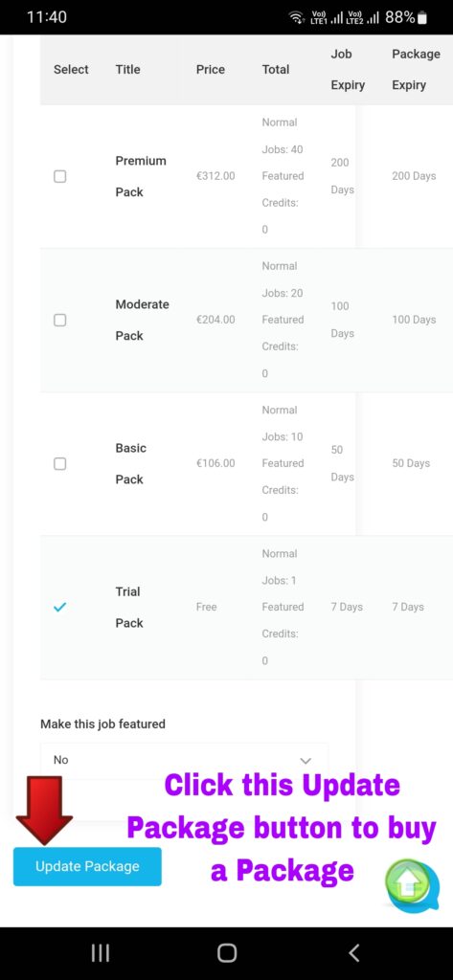Tap the Trial Pack Free price cell

point(206,607)
